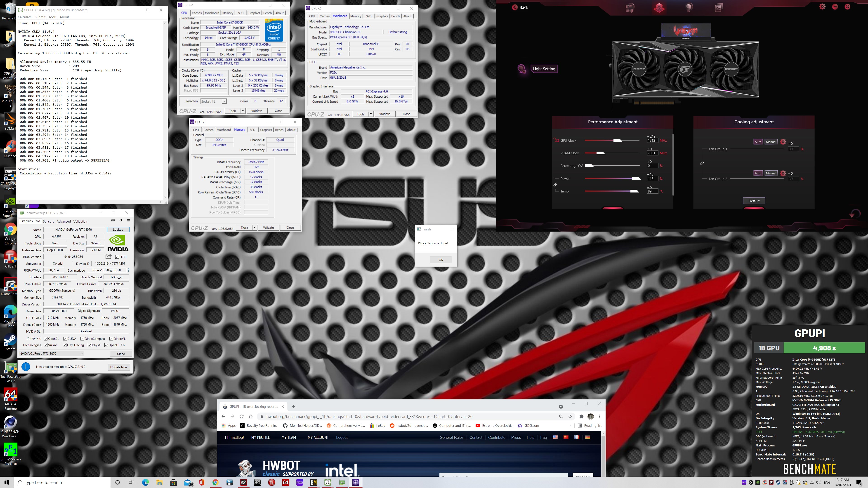Expand the Tools arrow in CPU-Z CPU window

click(243, 111)
